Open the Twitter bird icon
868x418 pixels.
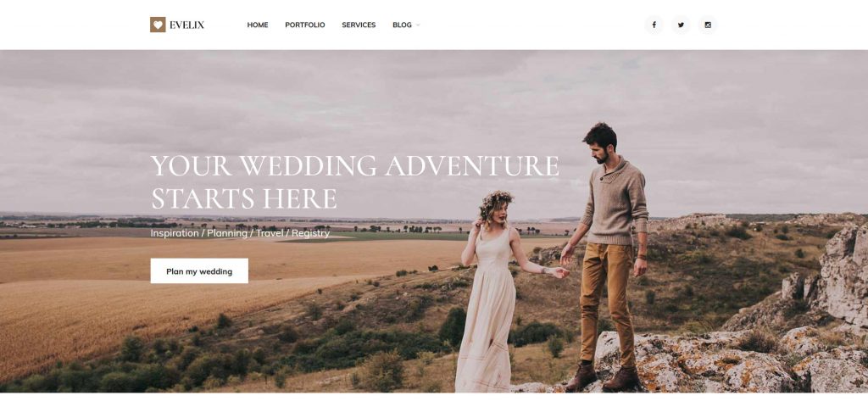click(x=681, y=25)
